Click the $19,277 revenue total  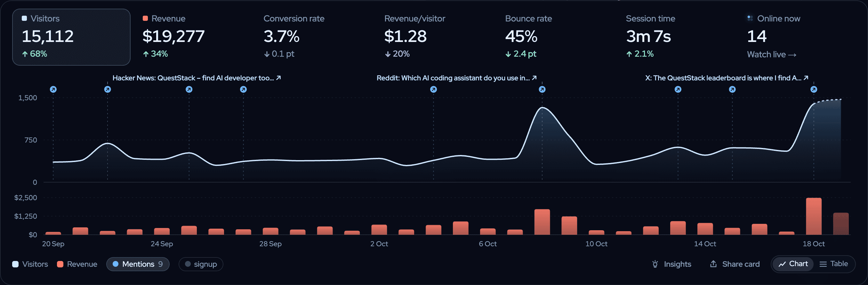click(x=173, y=37)
